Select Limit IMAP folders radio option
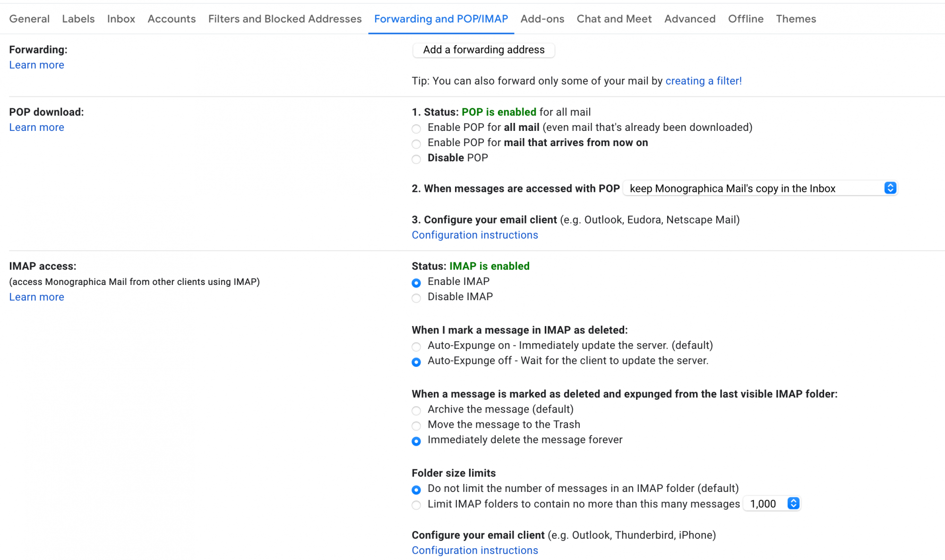This screenshot has width=945, height=560. point(416,505)
